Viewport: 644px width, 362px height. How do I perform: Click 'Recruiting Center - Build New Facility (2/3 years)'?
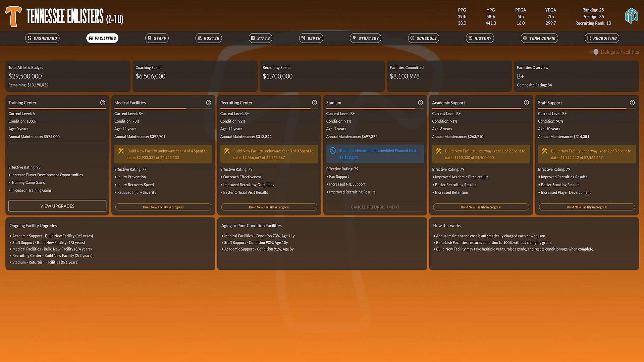tap(52, 255)
